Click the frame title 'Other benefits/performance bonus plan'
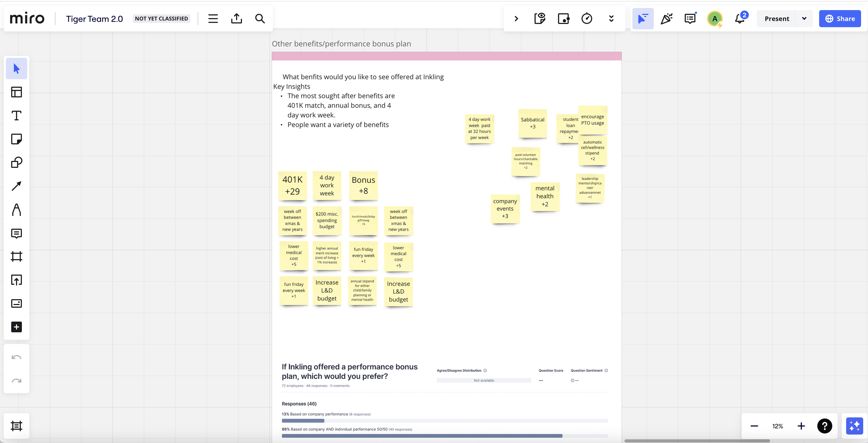The width and height of the screenshot is (868, 443). (x=341, y=44)
